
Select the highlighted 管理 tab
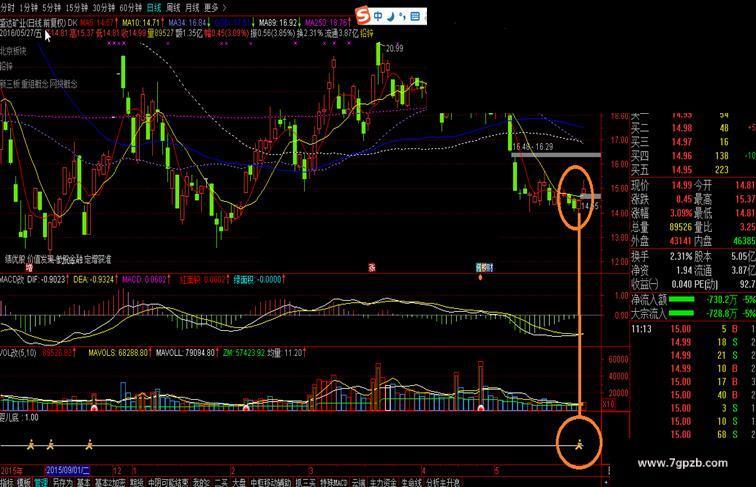click(x=40, y=482)
